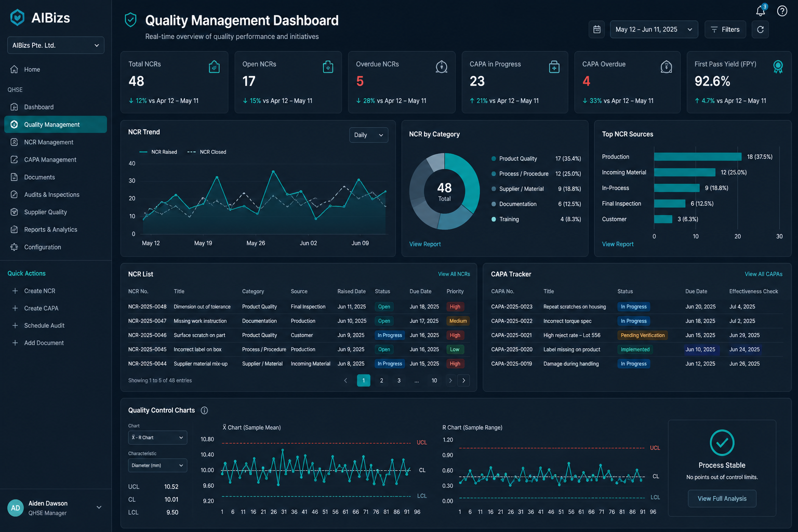Open the May 12 – Jun 11, 2025 date range dropdown
This screenshot has width=798, height=532.
click(654, 30)
